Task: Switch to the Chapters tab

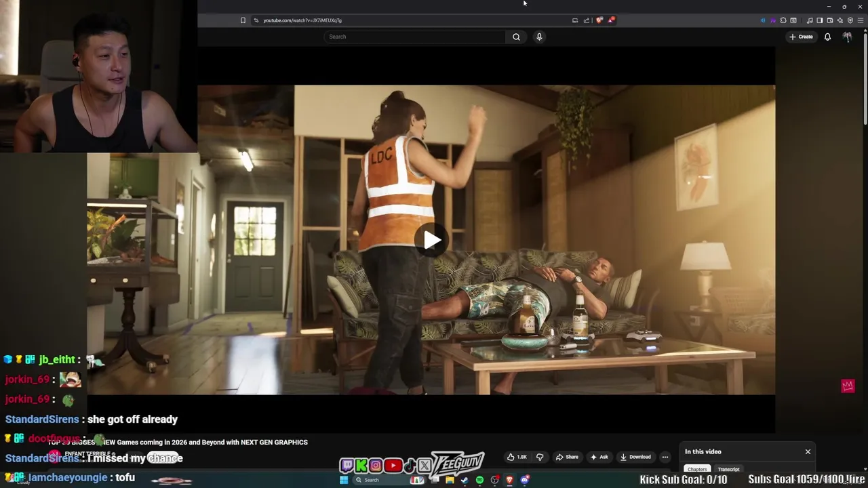Action: click(697, 469)
